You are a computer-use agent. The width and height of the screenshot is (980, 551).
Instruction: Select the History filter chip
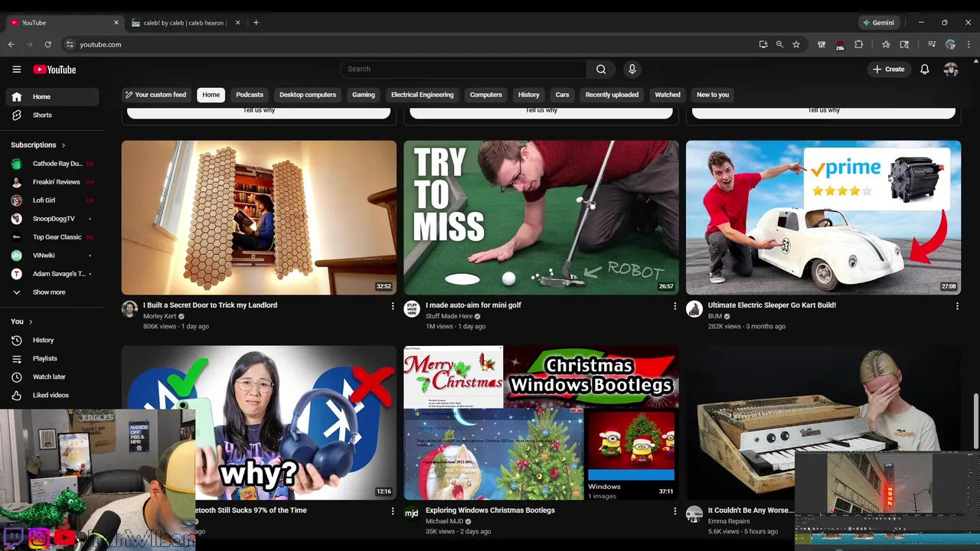(529, 95)
